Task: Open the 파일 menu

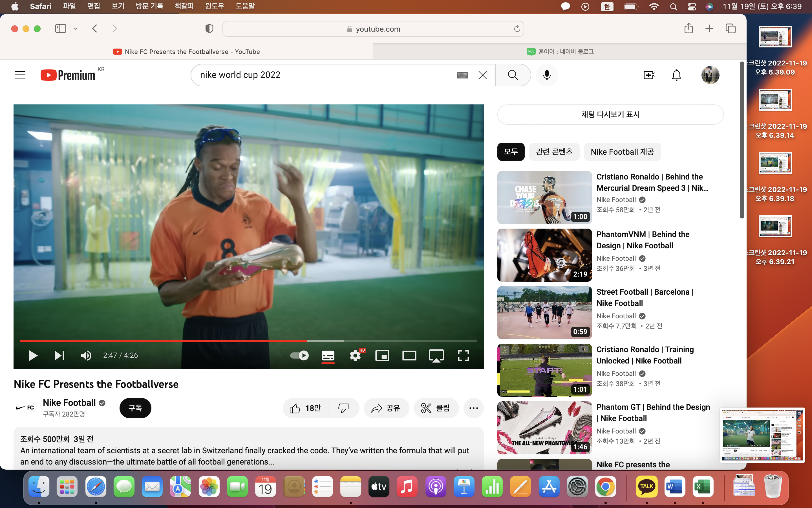Action: [69, 6]
